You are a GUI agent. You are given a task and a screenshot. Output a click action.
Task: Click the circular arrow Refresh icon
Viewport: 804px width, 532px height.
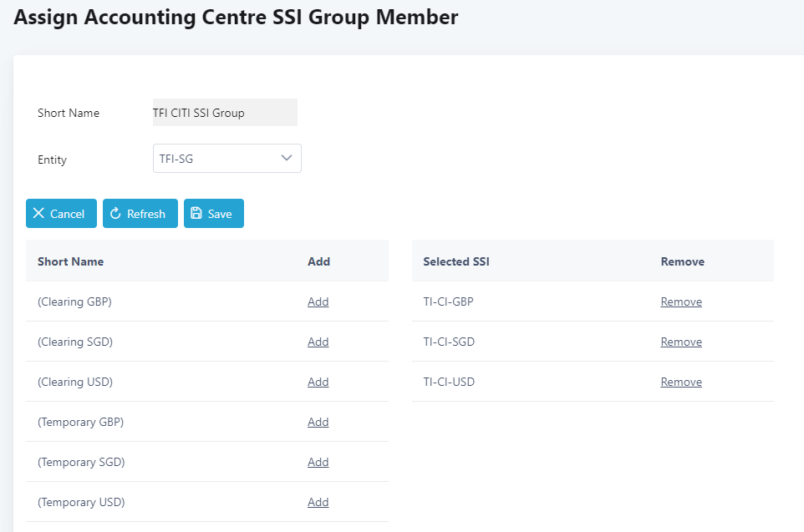point(115,213)
